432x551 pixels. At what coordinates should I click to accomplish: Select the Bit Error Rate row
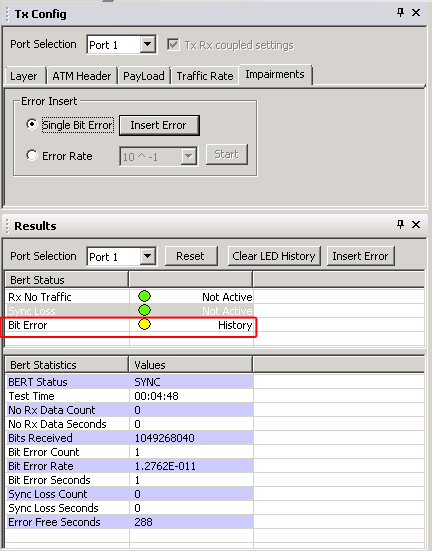(x=130, y=466)
